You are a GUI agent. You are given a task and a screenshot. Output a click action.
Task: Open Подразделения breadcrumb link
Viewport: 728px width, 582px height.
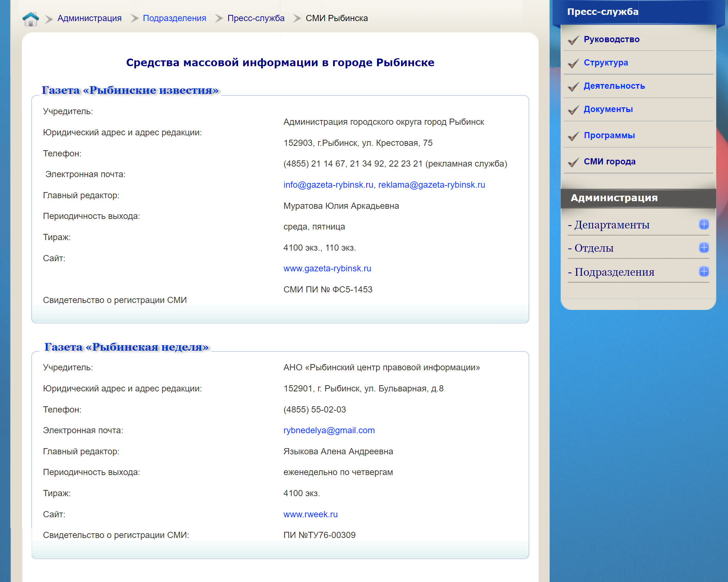[x=174, y=18]
